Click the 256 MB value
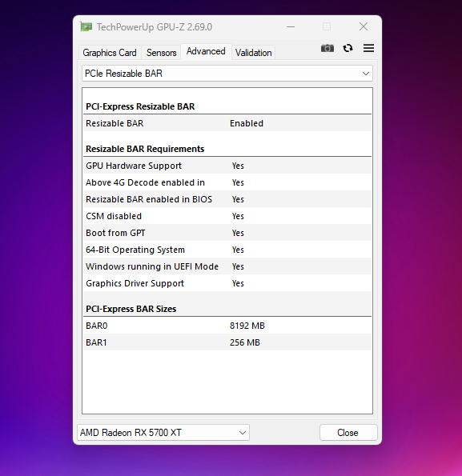Image resolution: width=462 pixels, height=476 pixels. [245, 342]
